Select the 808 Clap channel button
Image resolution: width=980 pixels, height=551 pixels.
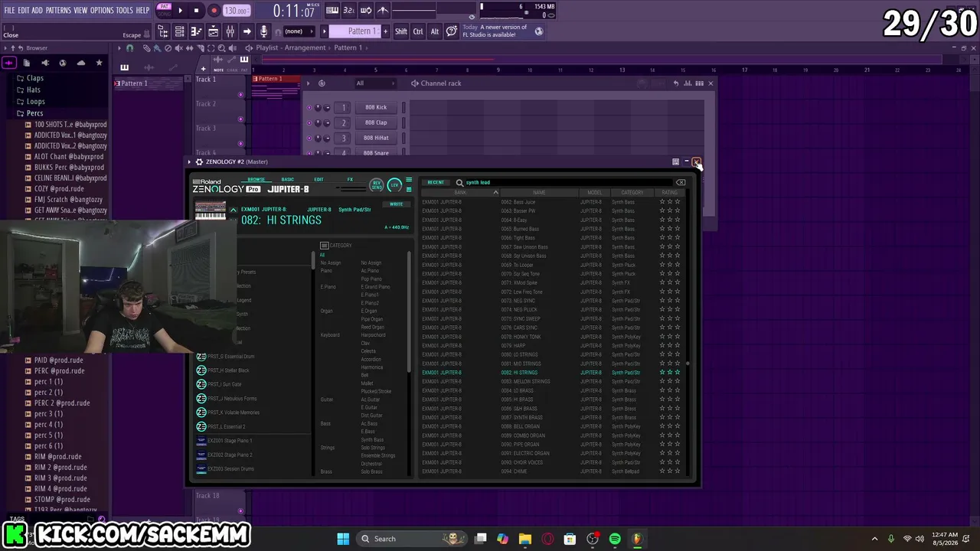[x=376, y=122]
